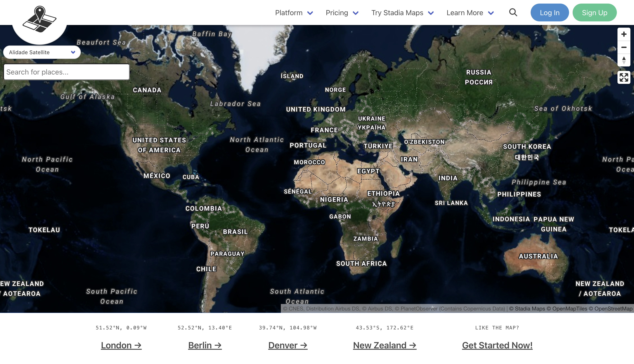This screenshot has height=364, width=634.
Task: Reset map bearing with compass icon
Action: click(x=624, y=60)
